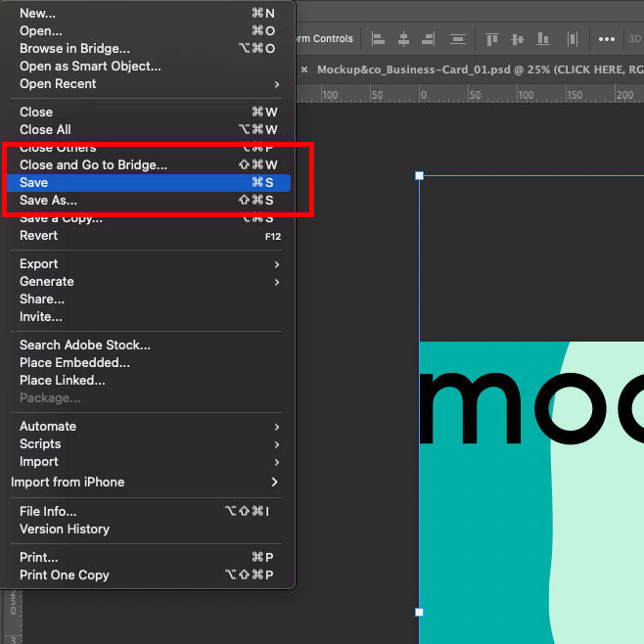Screen dimensions: 644x644
Task: Click the top-left transform handle on canvas
Action: (x=419, y=176)
